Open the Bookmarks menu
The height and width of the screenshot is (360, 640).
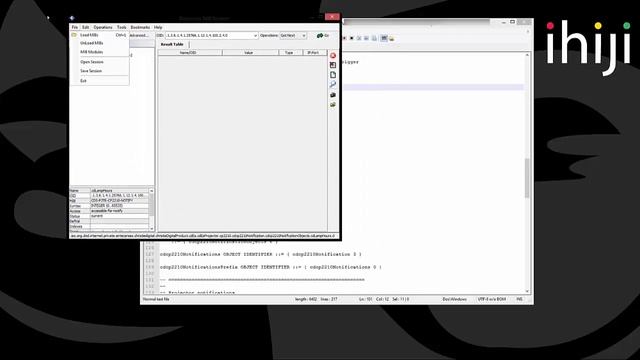click(140, 27)
